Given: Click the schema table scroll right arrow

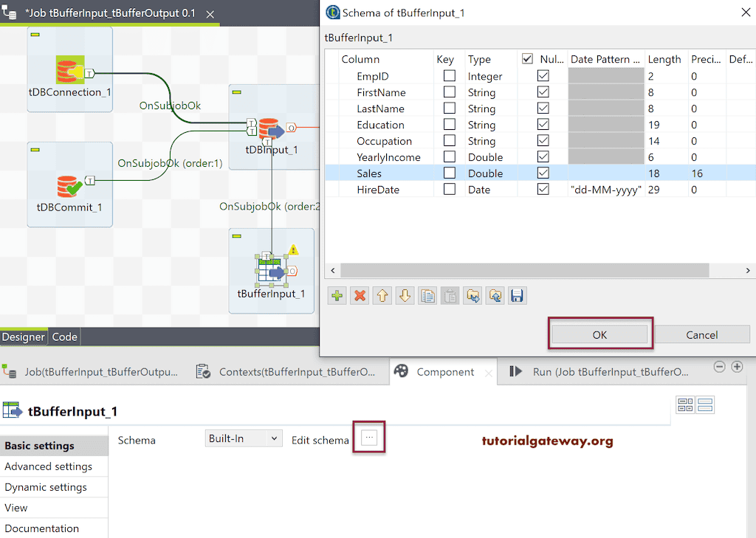Looking at the screenshot, I should pos(748,270).
